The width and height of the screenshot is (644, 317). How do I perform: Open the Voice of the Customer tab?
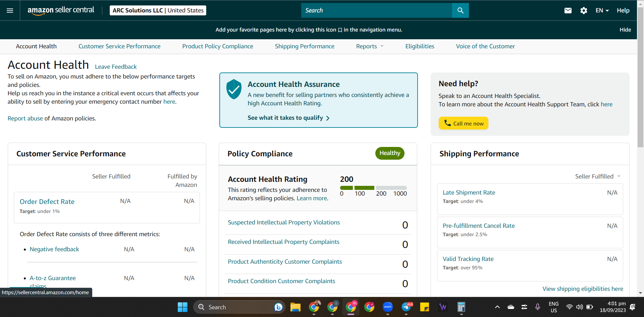[485, 46]
